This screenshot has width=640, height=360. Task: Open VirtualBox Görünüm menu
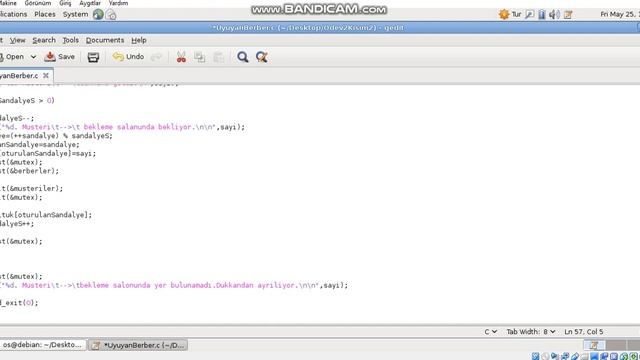[38, 3]
